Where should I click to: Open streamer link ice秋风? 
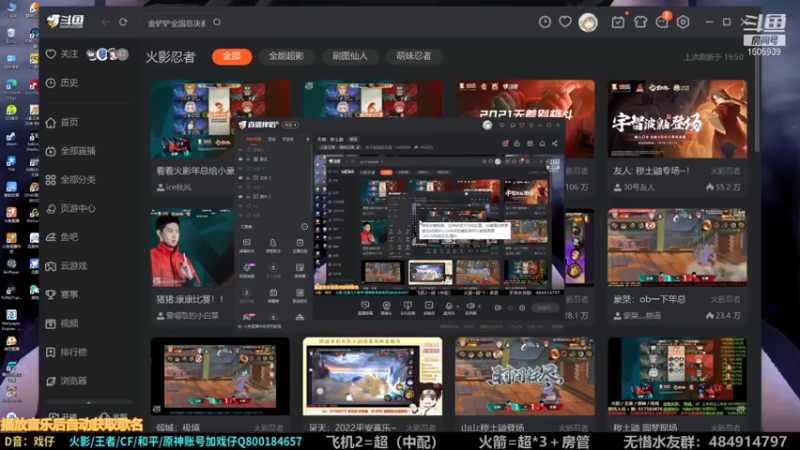(174, 187)
